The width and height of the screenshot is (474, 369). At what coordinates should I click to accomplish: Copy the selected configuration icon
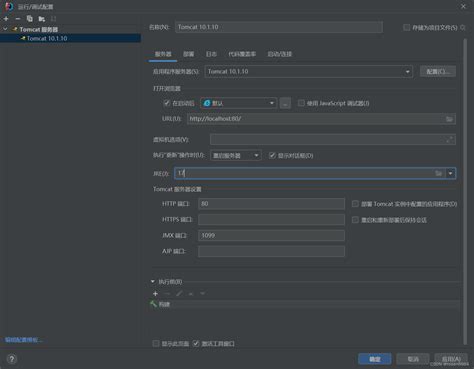pyautogui.click(x=30, y=19)
